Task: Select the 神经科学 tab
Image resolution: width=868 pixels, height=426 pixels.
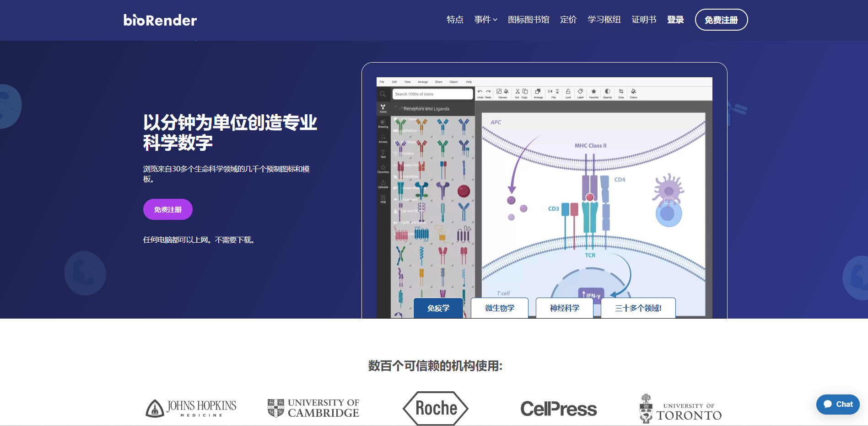Action: click(565, 308)
